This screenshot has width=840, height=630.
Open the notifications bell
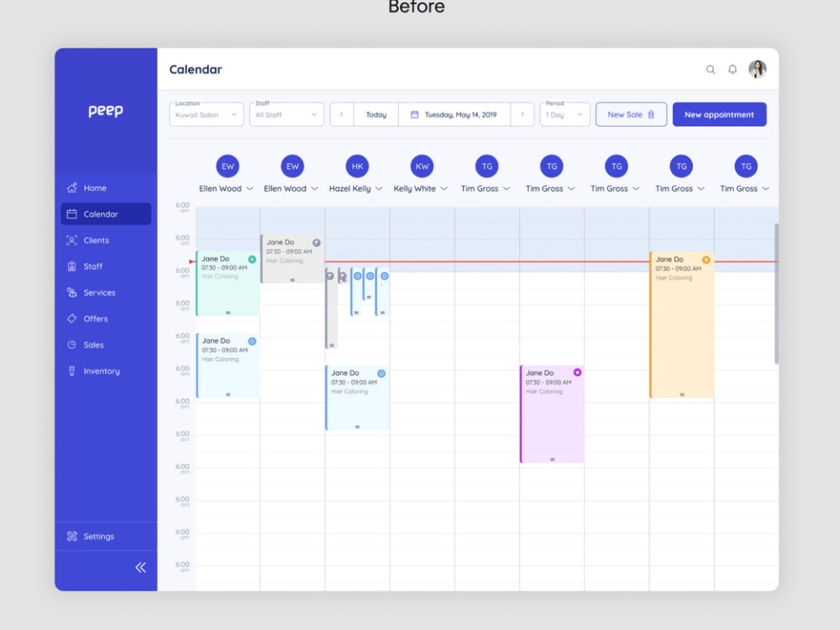click(732, 70)
